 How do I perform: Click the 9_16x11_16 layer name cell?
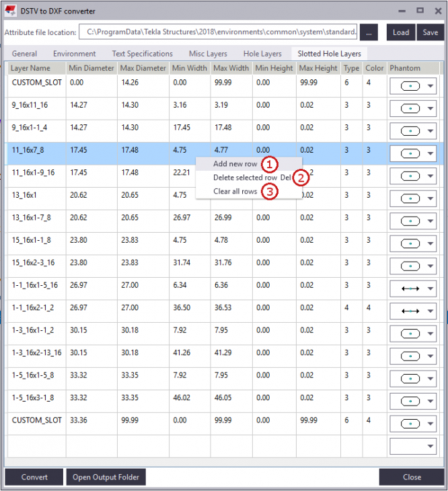(x=37, y=108)
